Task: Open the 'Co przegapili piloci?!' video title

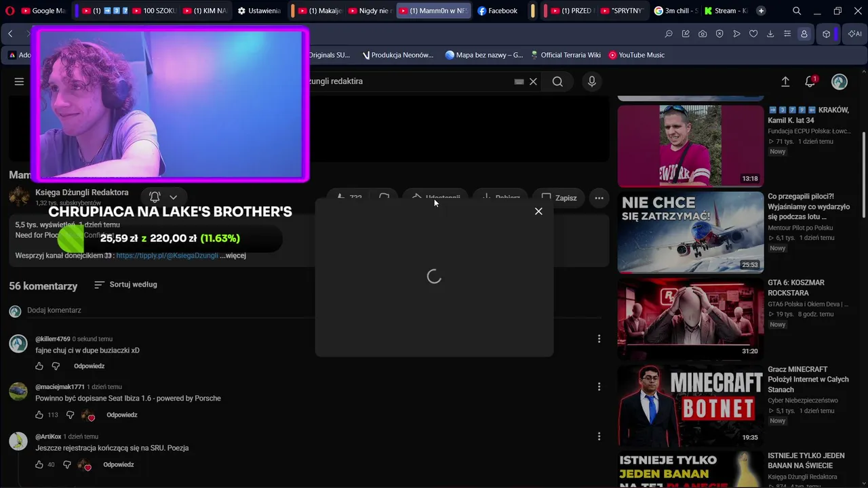Action: (808, 207)
